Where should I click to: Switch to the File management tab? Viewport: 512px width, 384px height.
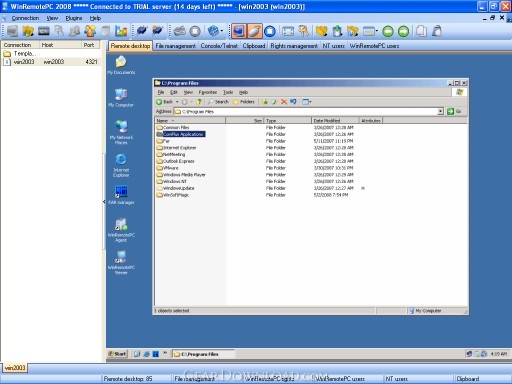click(176, 46)
